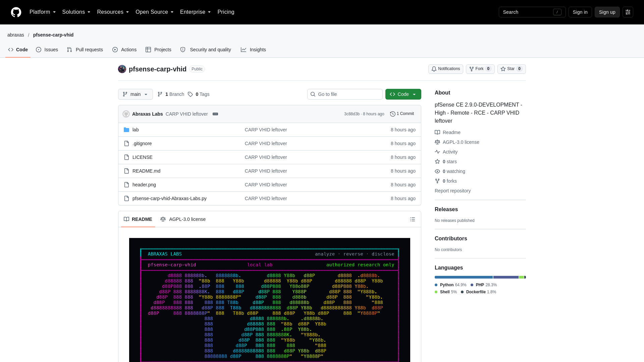Switch to the Issues tab
This screenshot has width=644, height=362.
pos(47,50)
